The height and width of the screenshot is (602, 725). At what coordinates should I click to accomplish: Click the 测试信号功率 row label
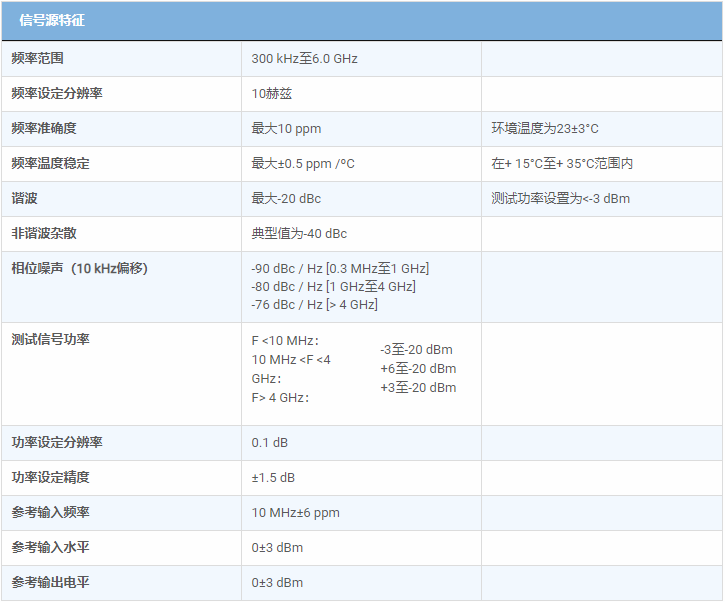click(50, 340)
